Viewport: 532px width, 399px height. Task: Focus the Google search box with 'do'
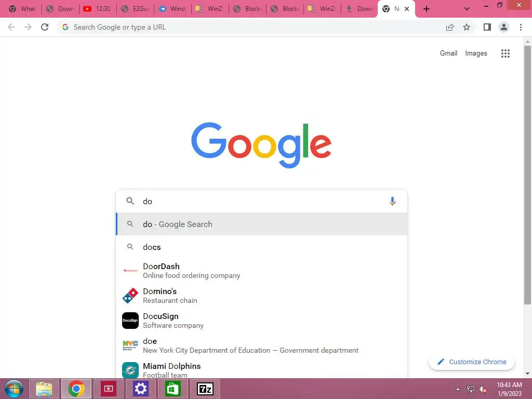[262, 201]
